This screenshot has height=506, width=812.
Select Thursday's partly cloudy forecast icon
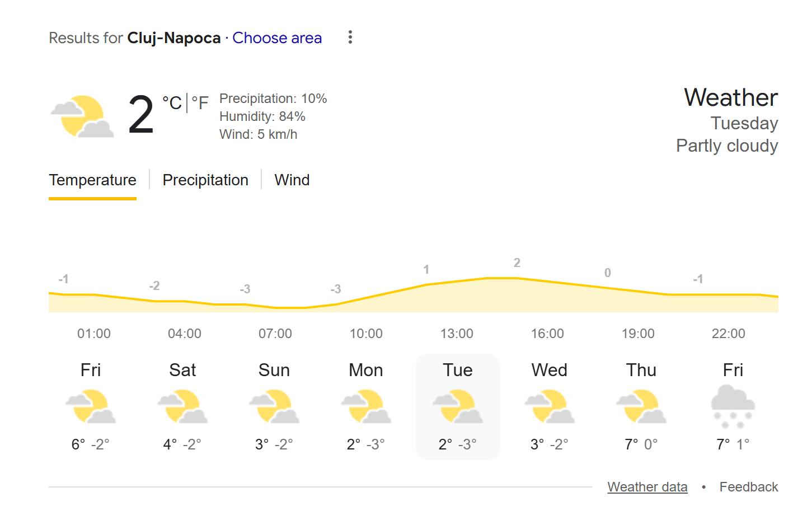[x=641, y=406]
